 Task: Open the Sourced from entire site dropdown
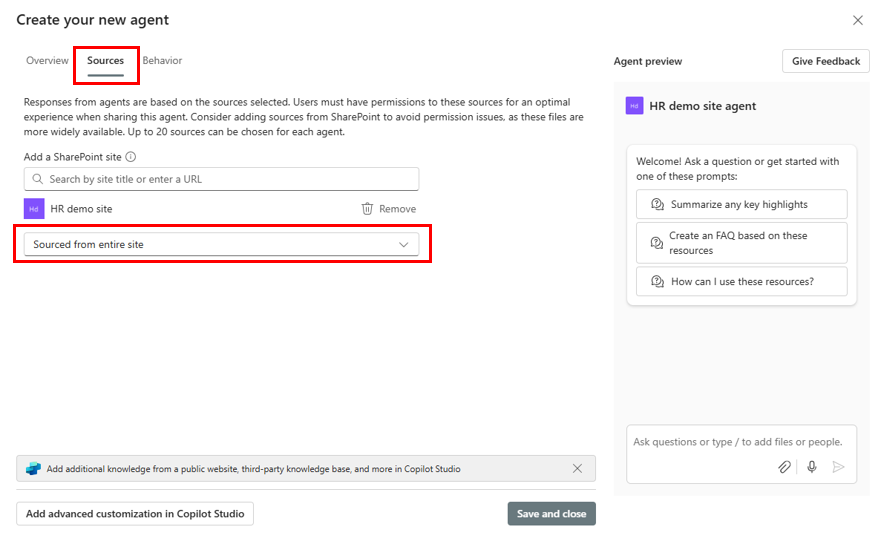(221, 245)
